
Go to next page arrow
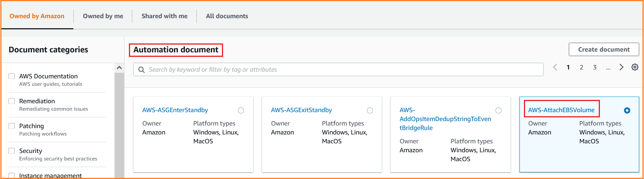pyautogui.click(x=621, y=67)
